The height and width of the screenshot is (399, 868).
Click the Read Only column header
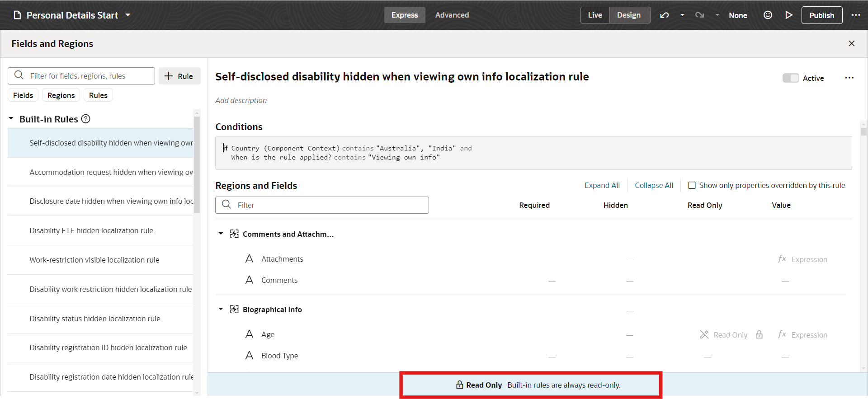coord(705,205)
